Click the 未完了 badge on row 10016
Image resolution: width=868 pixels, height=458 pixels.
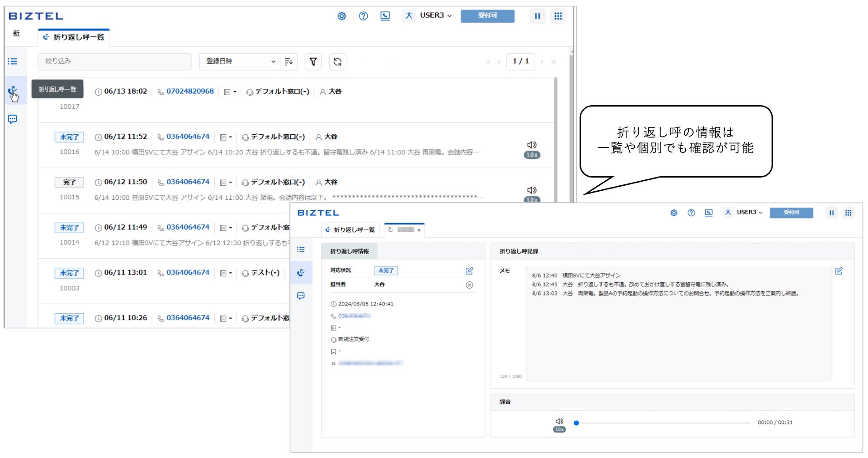coord(70,137)
